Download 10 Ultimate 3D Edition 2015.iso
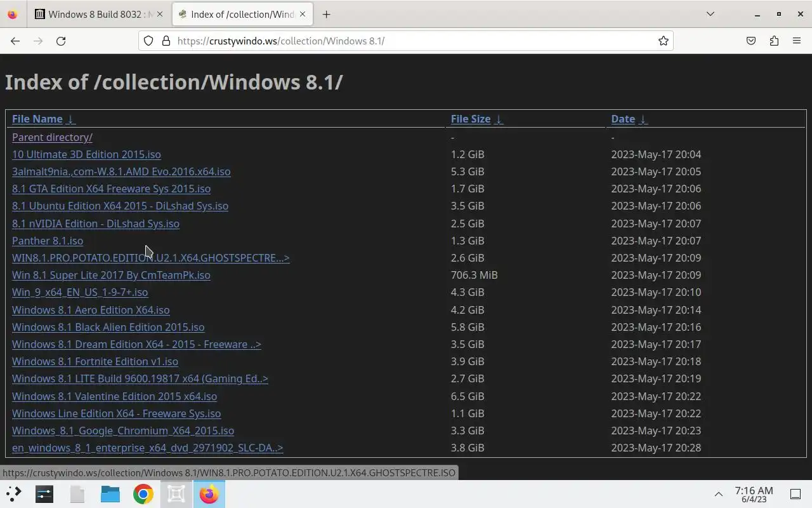Screen dimensions: 812x508 86,154
